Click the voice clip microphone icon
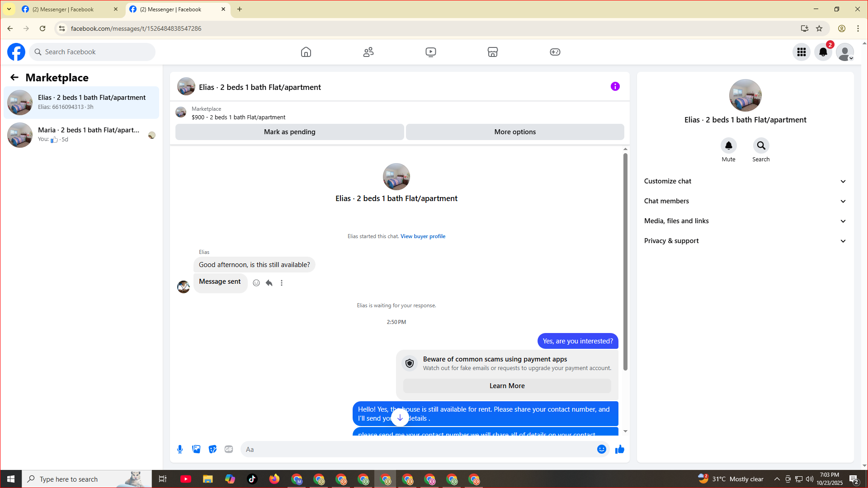The width and height of the screenshot is (868, 488). click(x=180, y=449)
